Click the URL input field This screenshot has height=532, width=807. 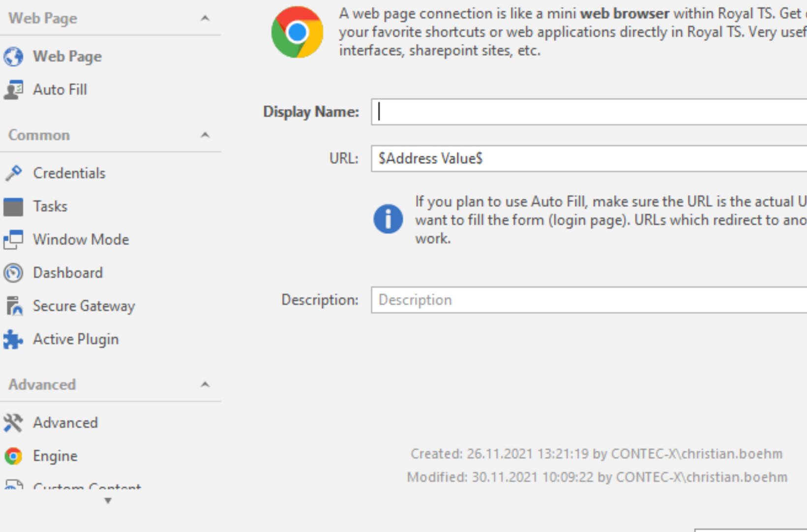(588, 158)
